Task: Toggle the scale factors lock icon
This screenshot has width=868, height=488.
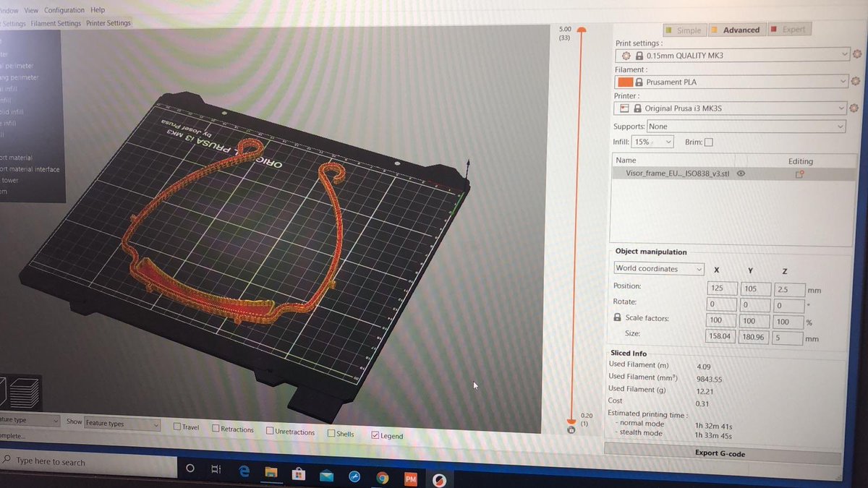Action: (617, 318)
